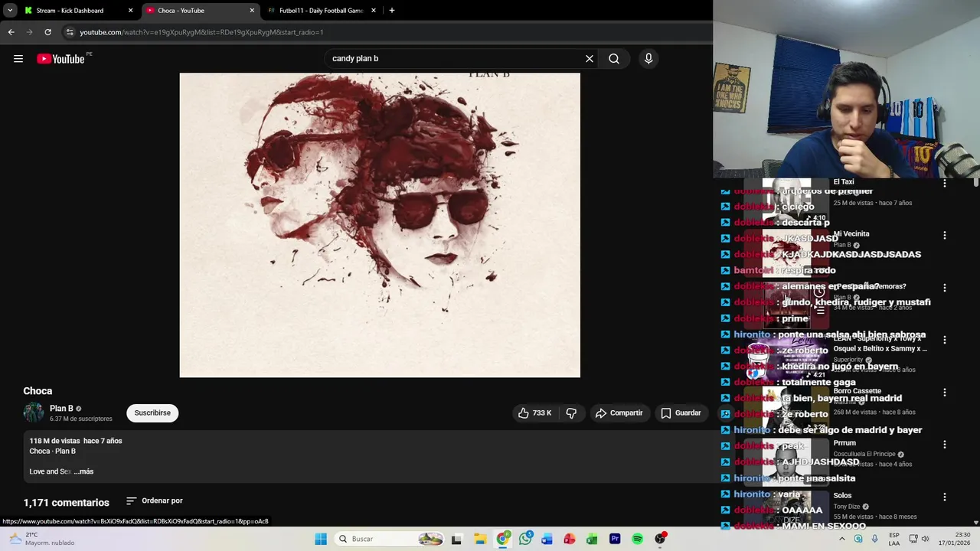Click the '1,171 comentarios' heading
The width and height of the screenshot is (980, 551).
coord(67,503)
